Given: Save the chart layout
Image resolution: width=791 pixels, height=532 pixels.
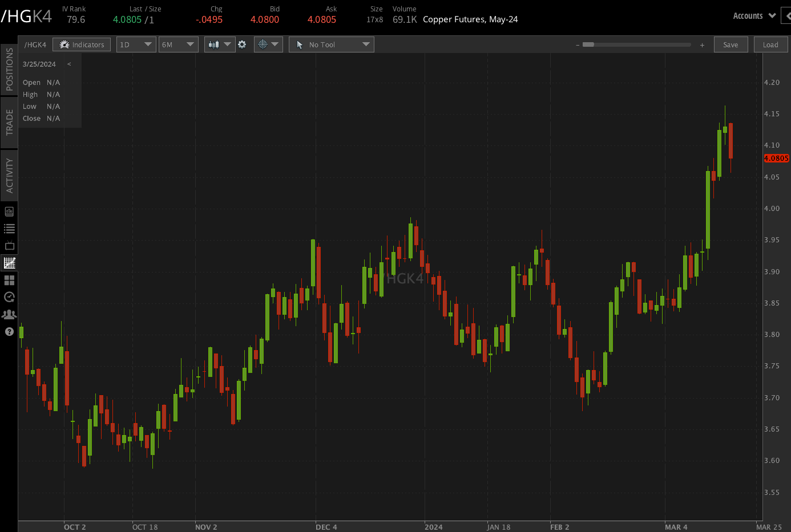Looking at the screenshot, I should tap(731, 44).
